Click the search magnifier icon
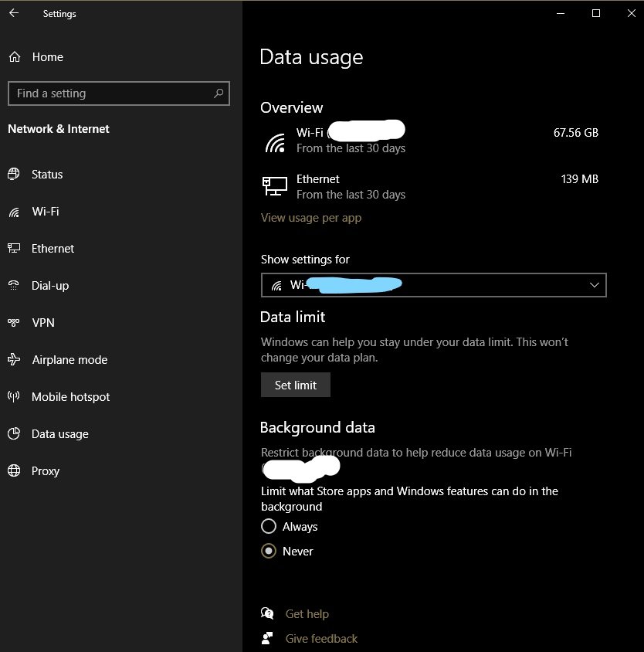Viewport: 644px width, 652px height. coord(219,93)
